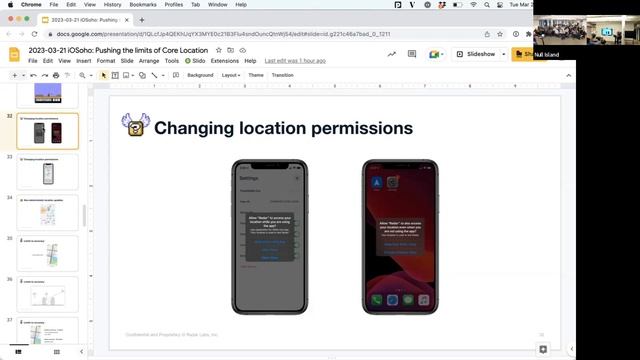Open the macOS Bookmarks menu
Screen dimensions: 640x360
click(143, 5)
